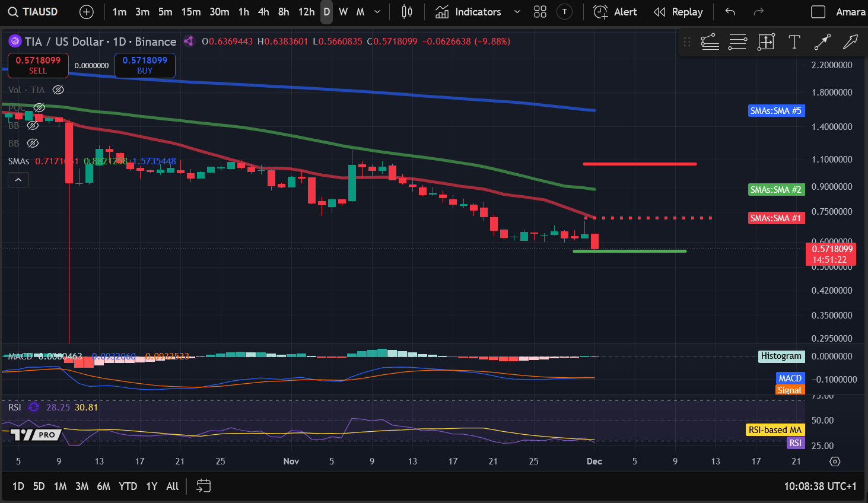The width and height of the screenshot is (868, 503).
Task: Open the candlestick chart style icon
Action: pyautogui.click(x=406, y=12)
